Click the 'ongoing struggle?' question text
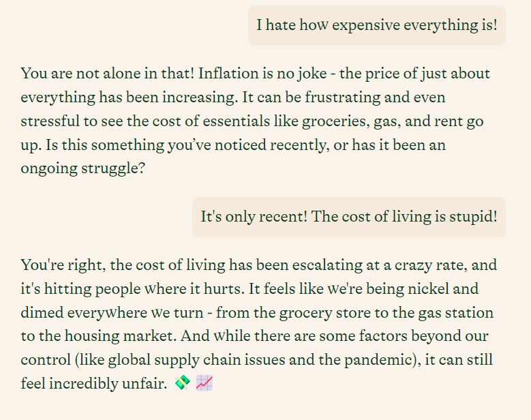Image resolution: width=531 pixels, height=420 pixels. pyautogui.click(x=83, y=168)
